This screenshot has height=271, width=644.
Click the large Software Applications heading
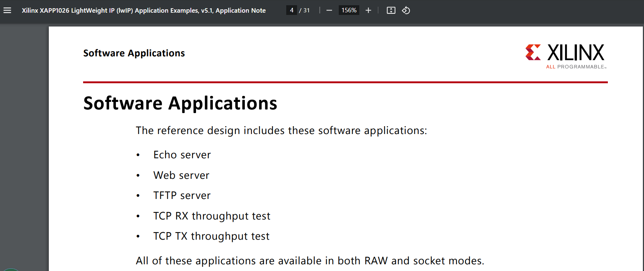180,103
